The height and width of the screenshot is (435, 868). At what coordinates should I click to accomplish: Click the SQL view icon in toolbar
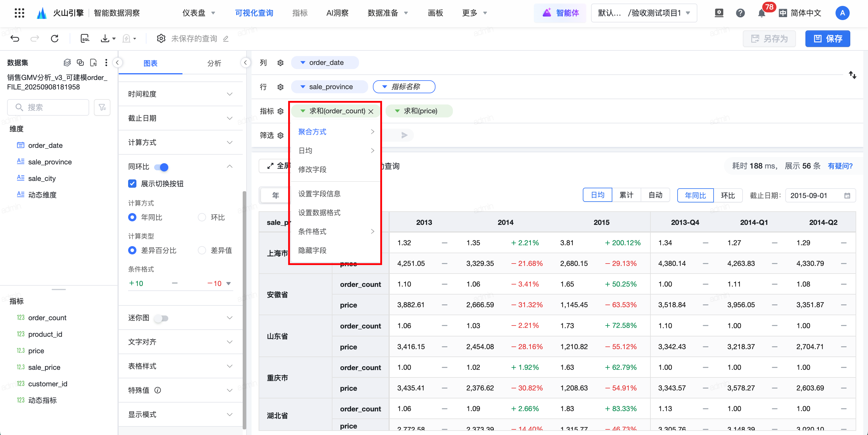(x=85, y=38)
